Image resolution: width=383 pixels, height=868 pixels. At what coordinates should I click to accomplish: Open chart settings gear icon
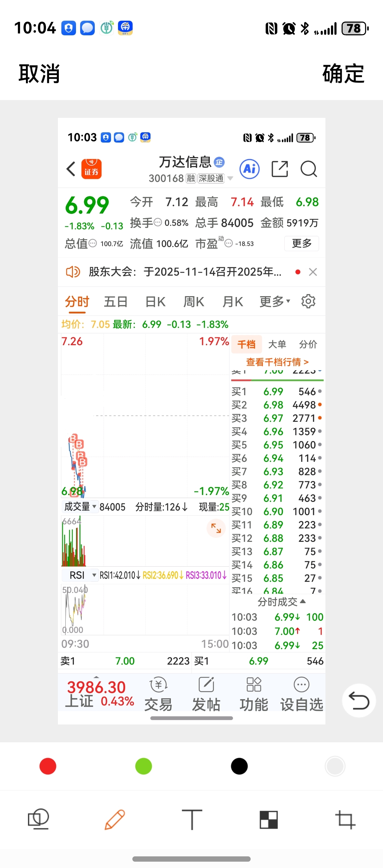point(308,301)
